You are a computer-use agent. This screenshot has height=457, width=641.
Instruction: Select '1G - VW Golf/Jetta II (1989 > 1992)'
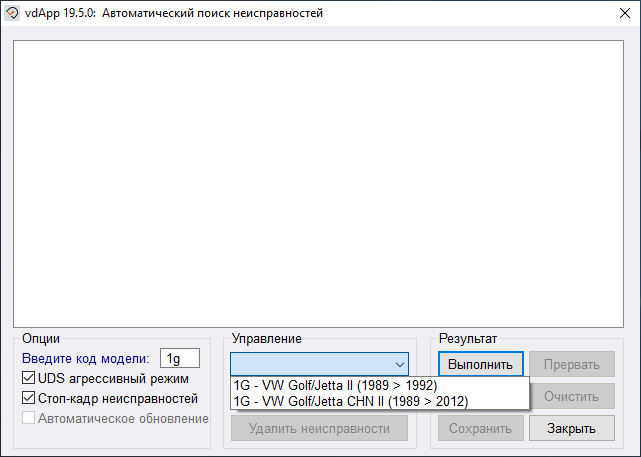(335, 385)
